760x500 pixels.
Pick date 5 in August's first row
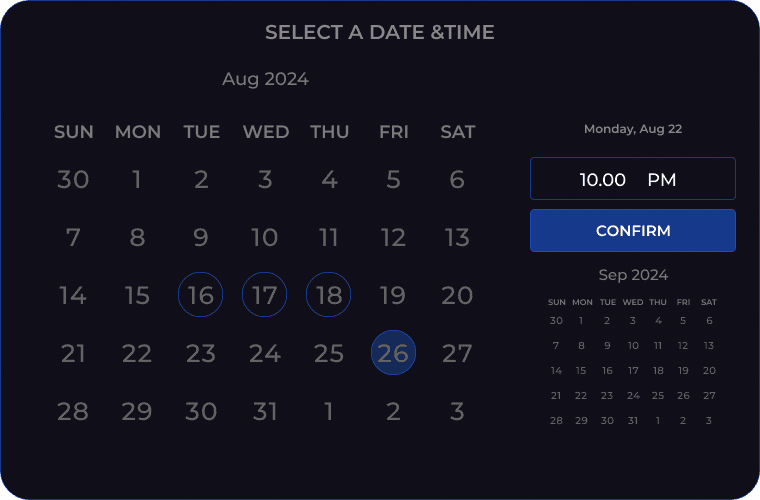click(x=393, y=179)
